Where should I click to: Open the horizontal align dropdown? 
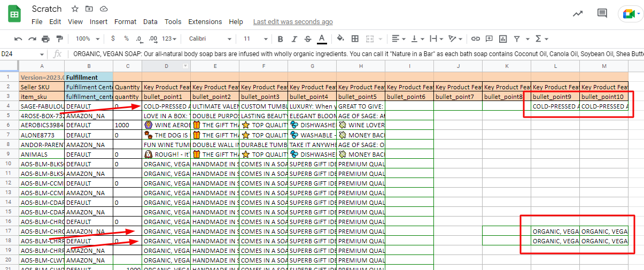point(398,39)
